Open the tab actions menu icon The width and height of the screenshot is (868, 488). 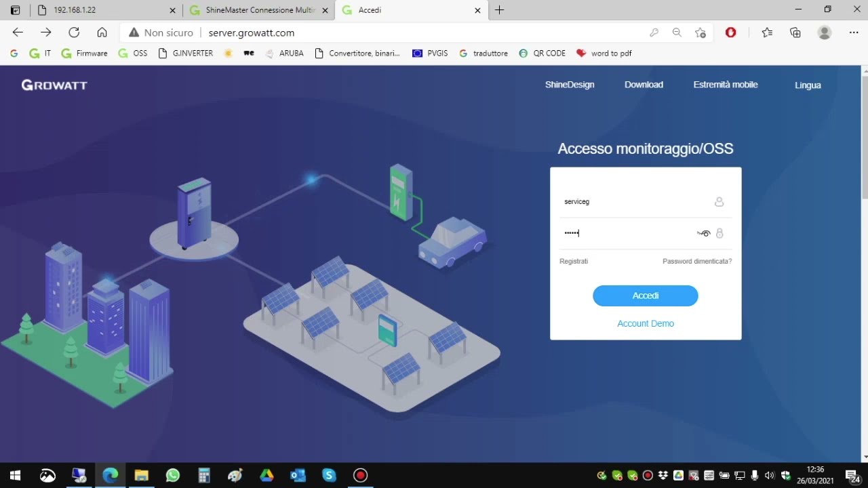pos(16,10)
